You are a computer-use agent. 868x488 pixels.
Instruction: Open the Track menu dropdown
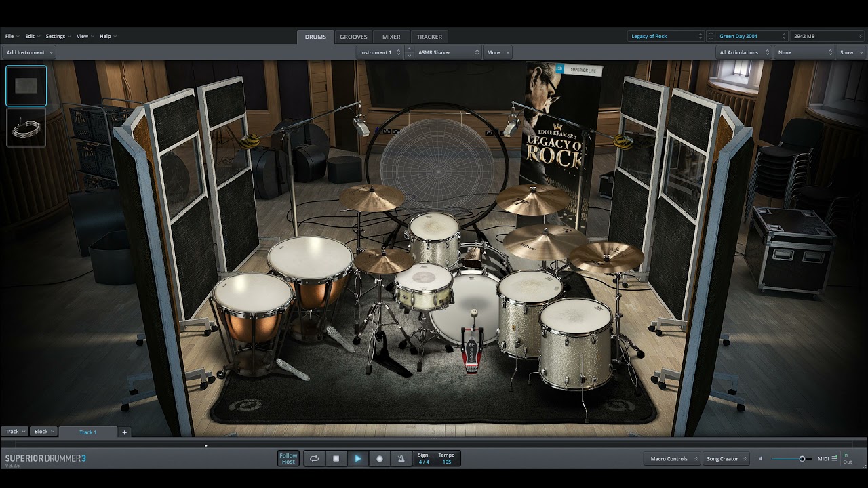pyautogui.click(x=15, y=432)
